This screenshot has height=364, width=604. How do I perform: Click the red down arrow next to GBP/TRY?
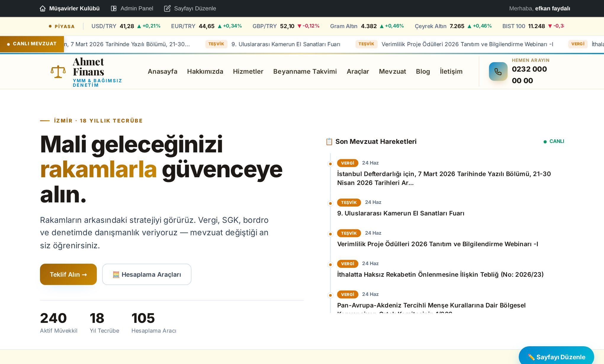[299, 26]
